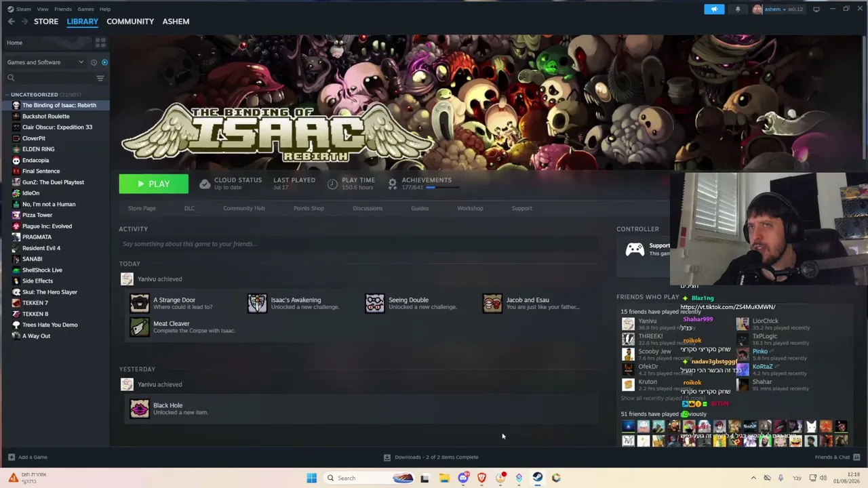
Task: Open the DLC link
Action: tap(189, 208)
